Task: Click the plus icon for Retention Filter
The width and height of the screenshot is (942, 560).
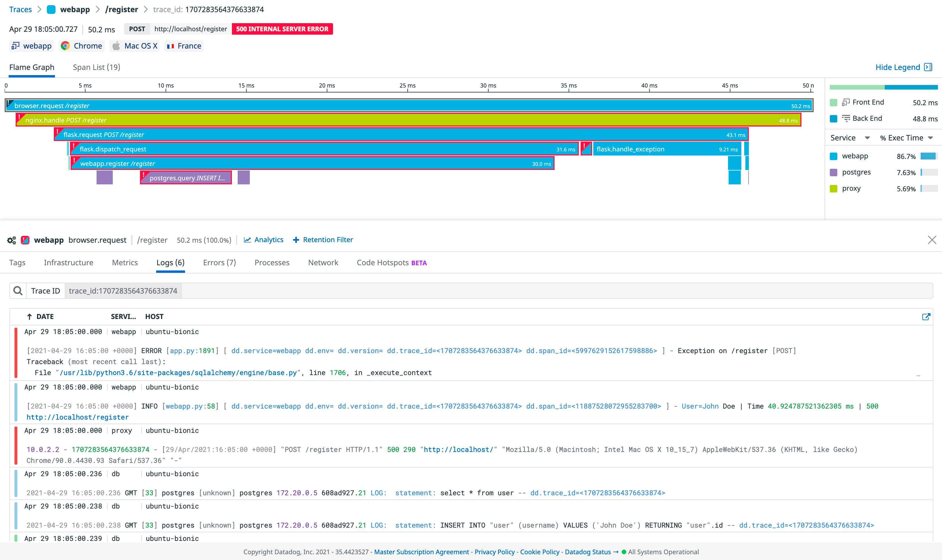Action: [296, 240]
